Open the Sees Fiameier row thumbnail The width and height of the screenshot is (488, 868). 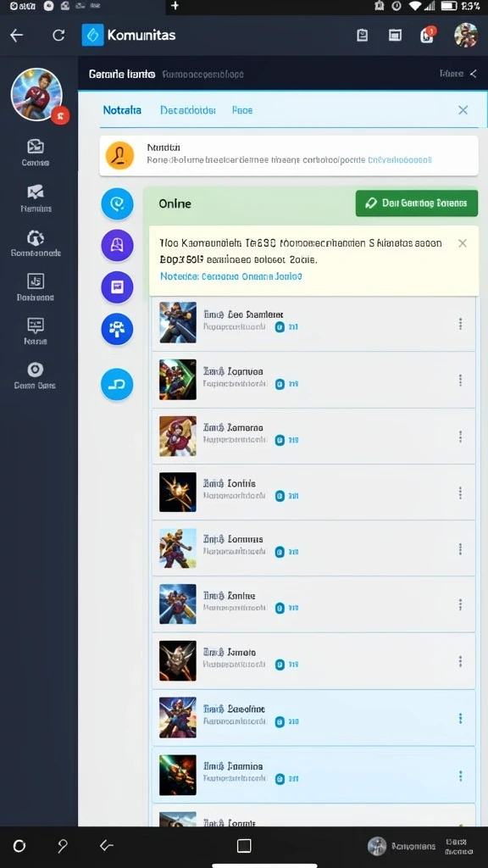click(x=178, y=322)
